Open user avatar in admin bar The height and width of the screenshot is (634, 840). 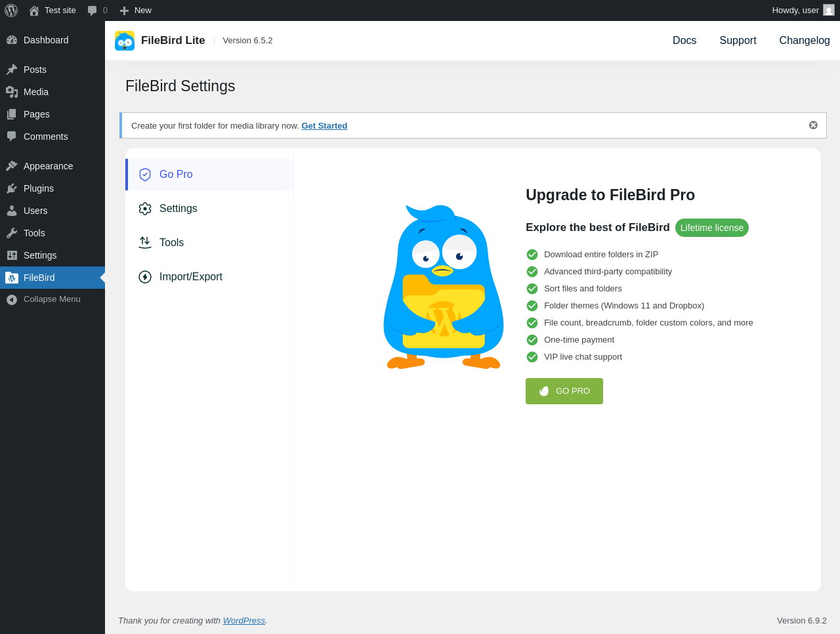(x=829, y=11)
